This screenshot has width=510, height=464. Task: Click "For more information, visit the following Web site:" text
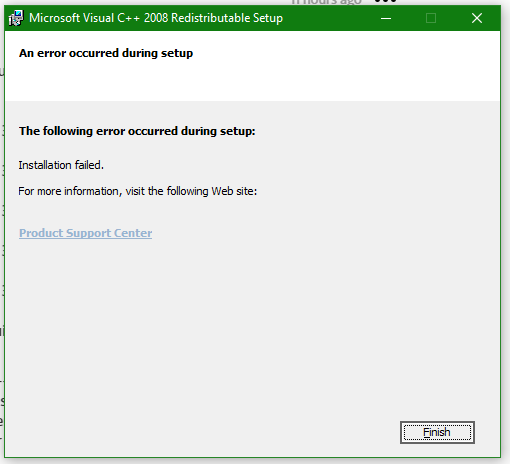138,191
